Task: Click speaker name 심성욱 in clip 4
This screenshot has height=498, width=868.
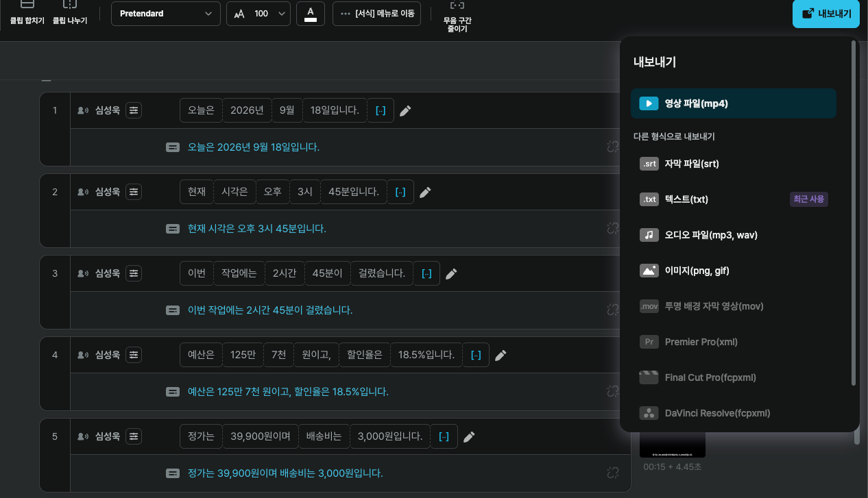Action: 108,355
